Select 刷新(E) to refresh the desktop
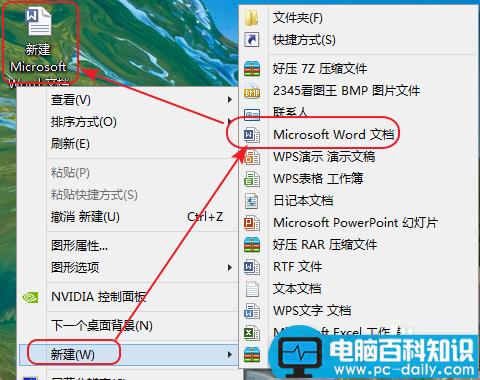Image resolution: width=480 pixels, height=380 pixels. (x=70, y=144)
